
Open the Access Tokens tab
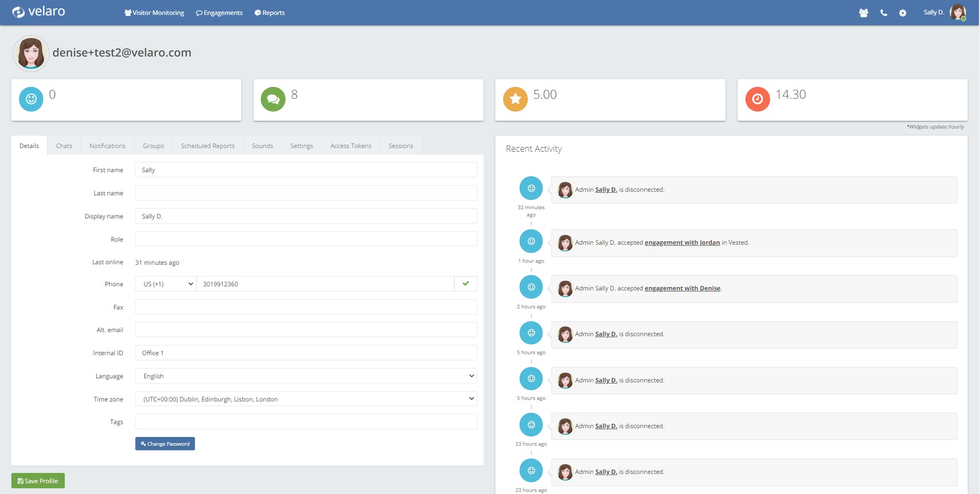(350, 146)
